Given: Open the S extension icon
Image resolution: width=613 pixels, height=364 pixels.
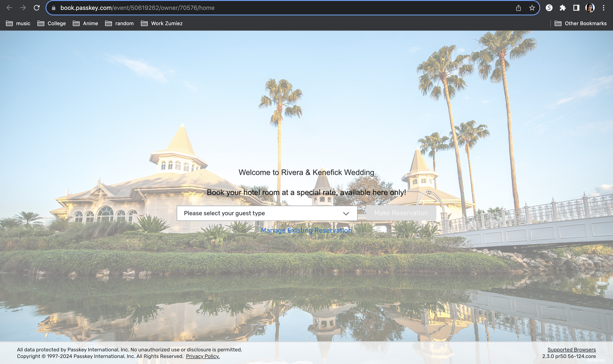Looking at the screenshot, I should tap(549, 8).
